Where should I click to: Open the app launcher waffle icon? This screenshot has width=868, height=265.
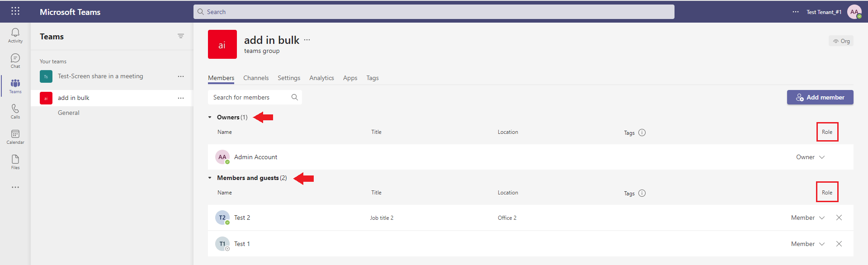pos(15,11)
